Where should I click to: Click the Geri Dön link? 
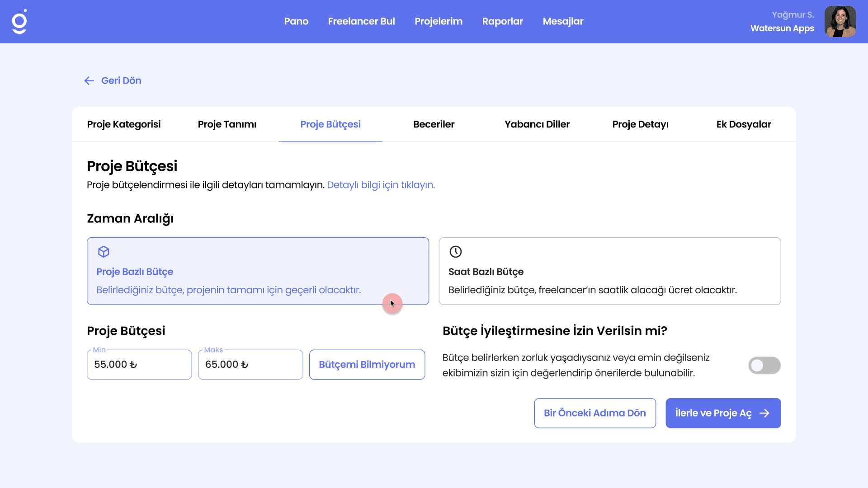(121, 81)
